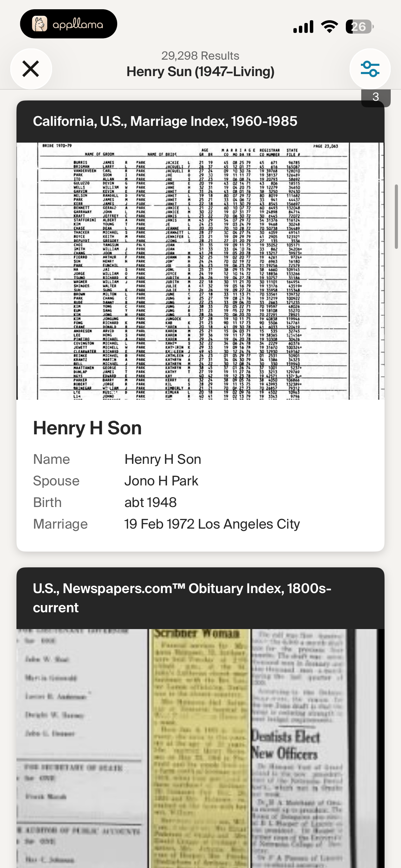Tap the filter count badge showing 3
Image resolution: width=401 pixels, height=868 pixels.
pyautogui.click(x=376, y=97)
